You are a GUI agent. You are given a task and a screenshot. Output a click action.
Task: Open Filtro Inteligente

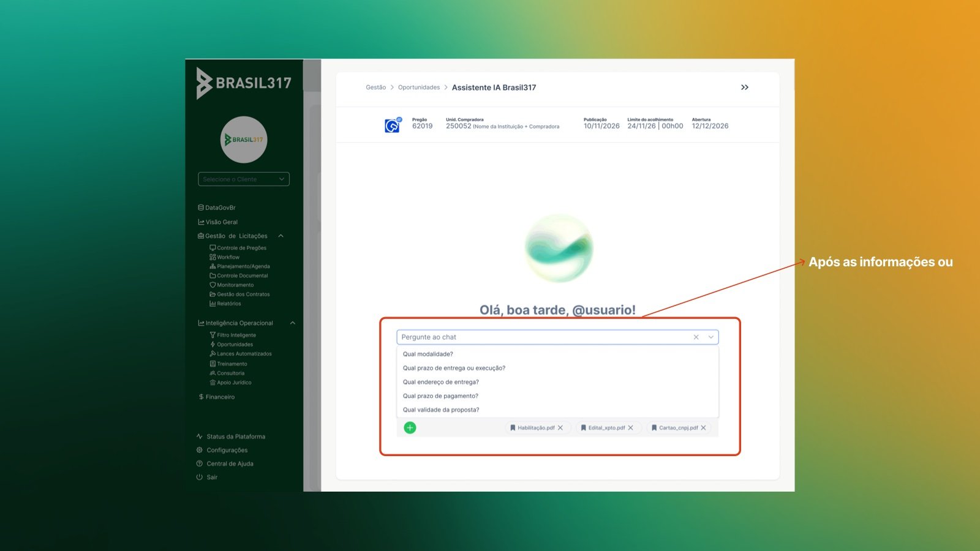coord(233,335)
